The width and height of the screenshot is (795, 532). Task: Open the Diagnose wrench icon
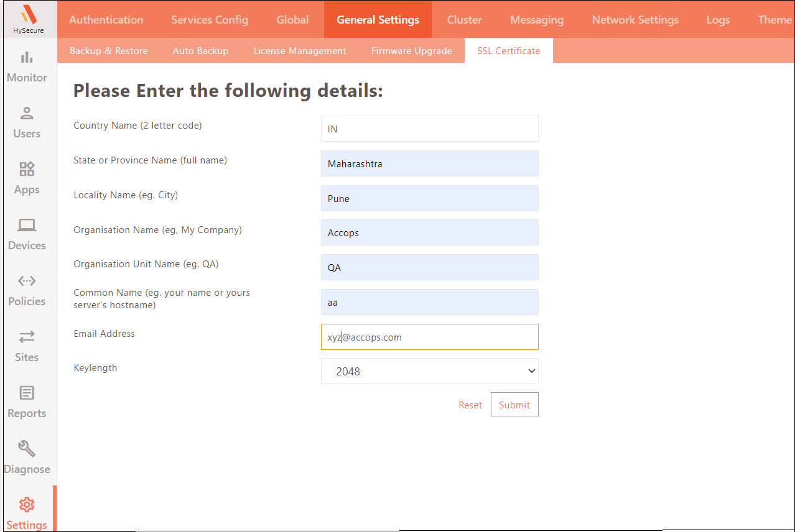click(27, 449)
